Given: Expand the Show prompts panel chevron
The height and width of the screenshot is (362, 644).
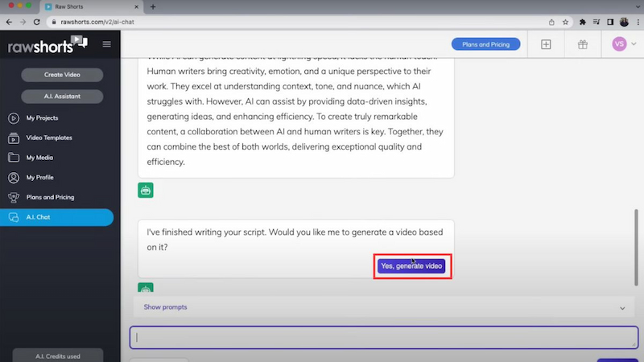Looking at the screenshot, I should [x=622, y=308].
